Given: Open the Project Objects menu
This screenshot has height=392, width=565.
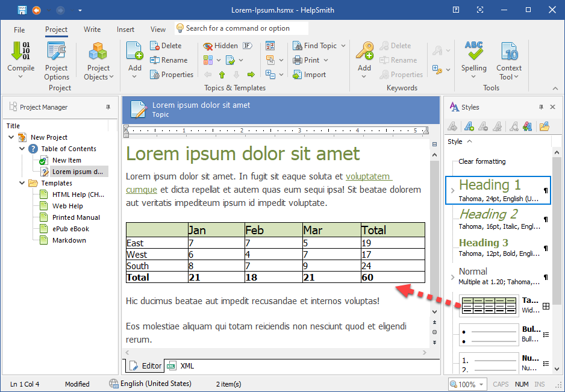Looking at the screenshot, I should pos(98,61).
